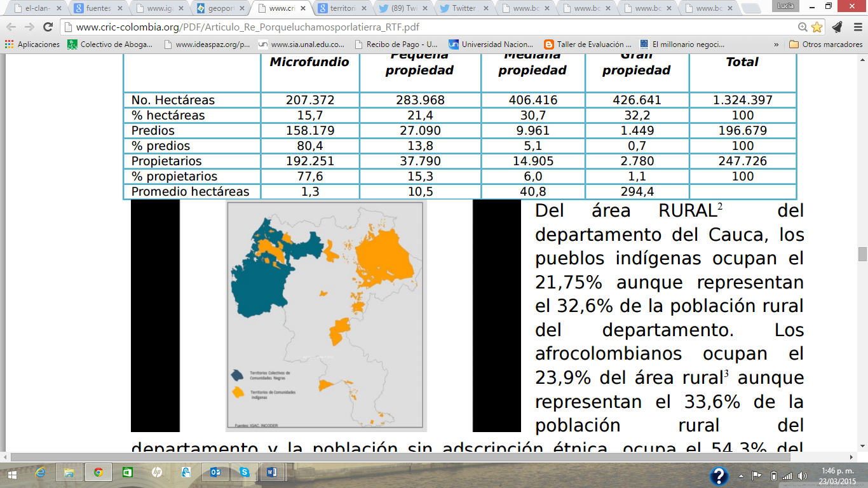Switch to the geoportal tab
Screen dimensions: 868x488
tap(220, 9)
